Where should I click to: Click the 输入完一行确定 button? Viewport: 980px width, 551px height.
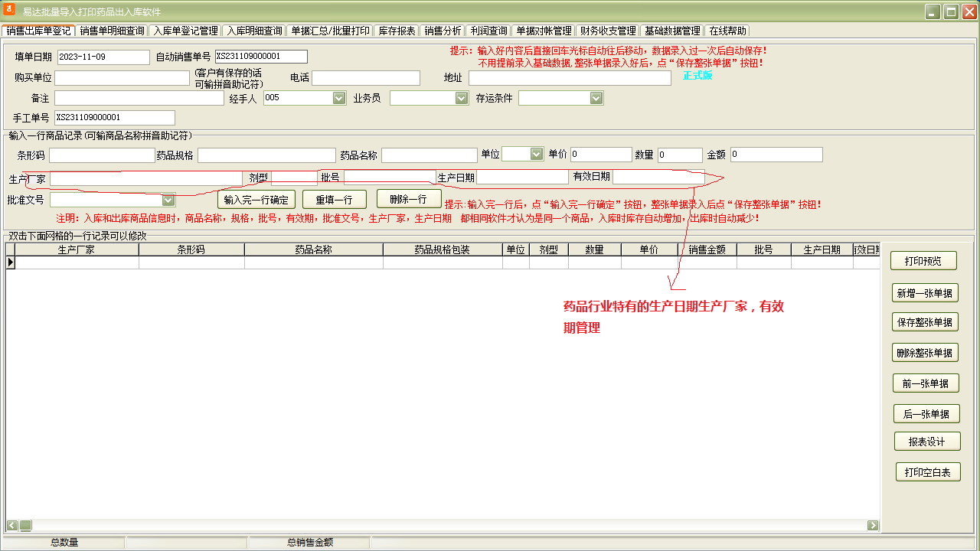click(x=256, y=200)
